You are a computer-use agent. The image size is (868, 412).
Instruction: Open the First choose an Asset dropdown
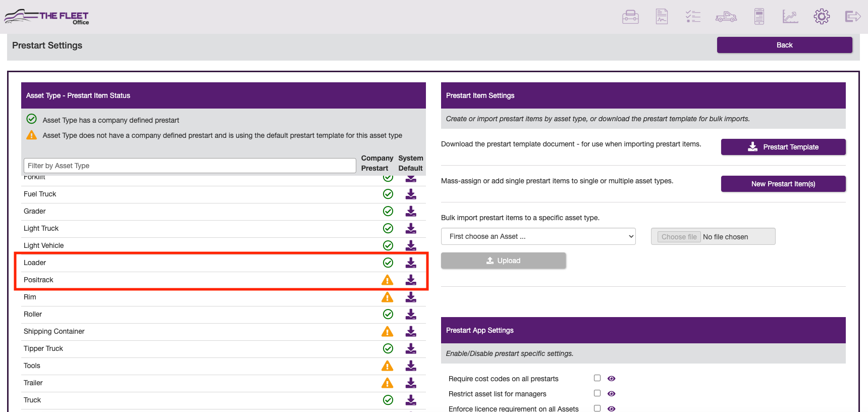tap(538, 236)
